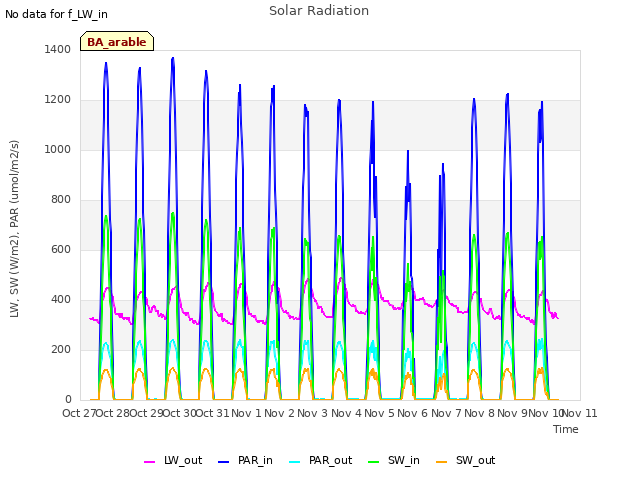
Task: Click the 'No data for f_LW_in' message
Action: click(56, 14)
